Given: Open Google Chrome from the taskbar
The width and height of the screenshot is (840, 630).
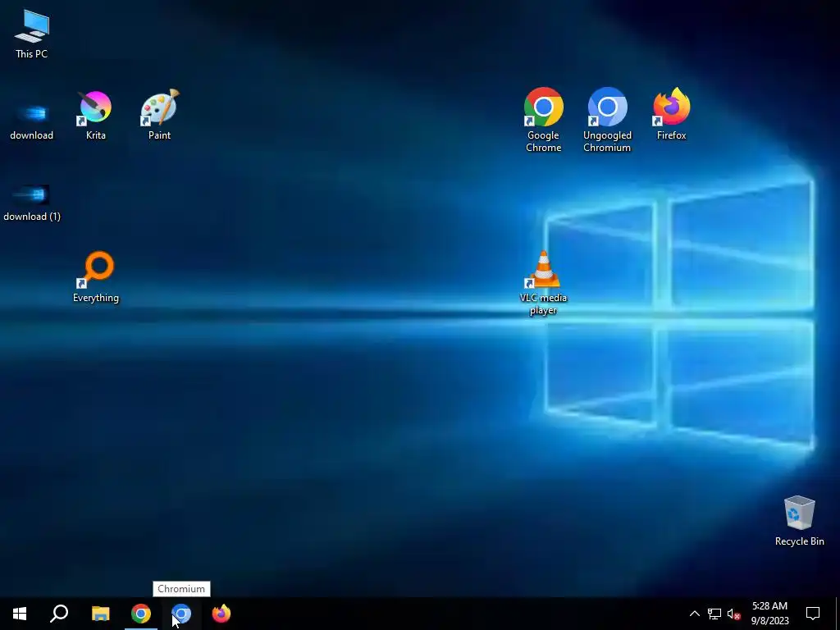Looking at the screenshot, I should coord(141,614).
